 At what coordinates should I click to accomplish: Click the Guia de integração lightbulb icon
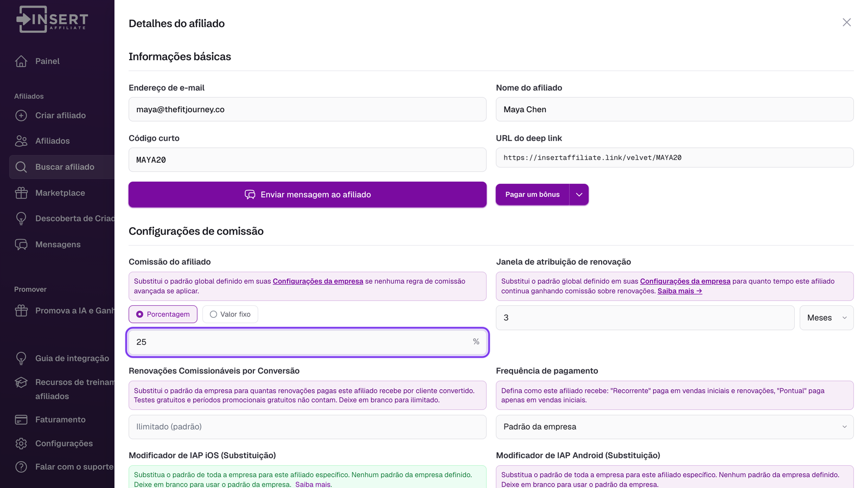tap(21, 358)
